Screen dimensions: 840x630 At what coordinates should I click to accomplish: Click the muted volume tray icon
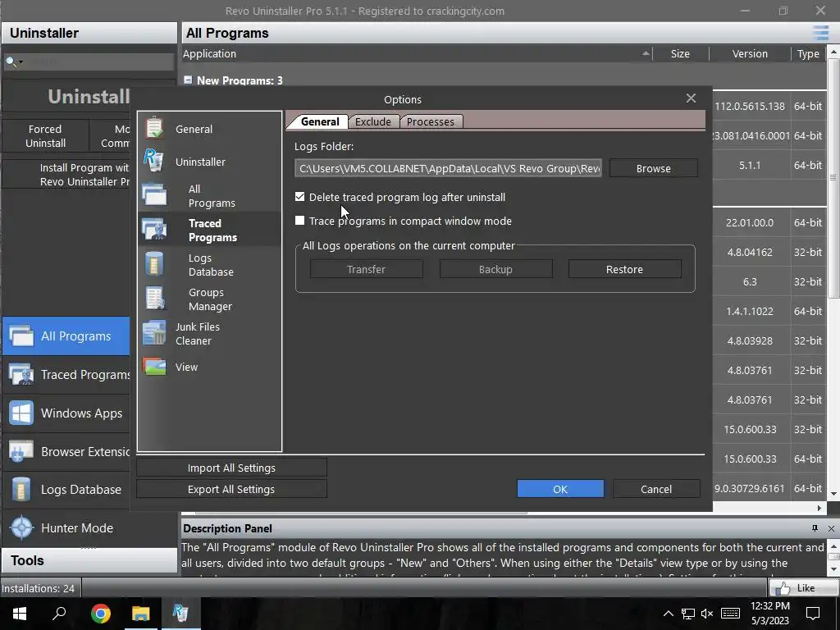tap(707, 614)
